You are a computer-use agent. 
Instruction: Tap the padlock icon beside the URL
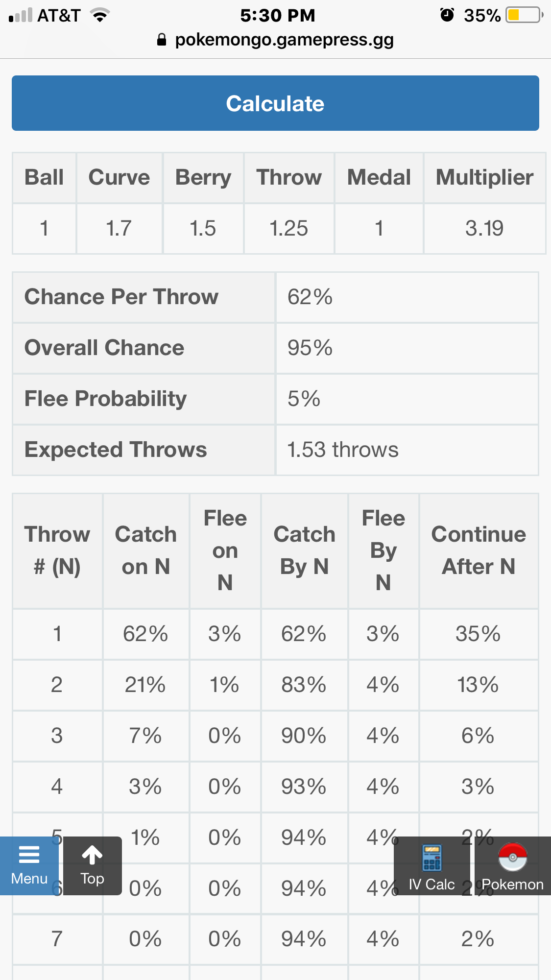[162, 40]
